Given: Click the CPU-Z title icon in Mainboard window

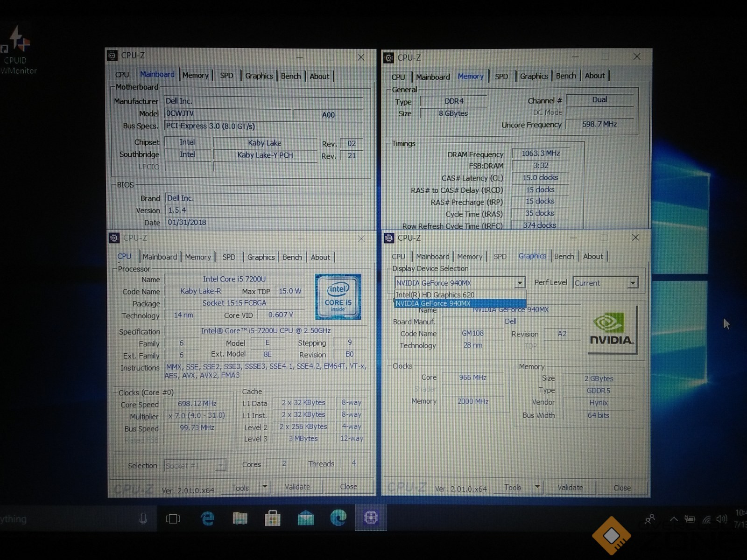Looking at the screenshot, I should (113, 56).
